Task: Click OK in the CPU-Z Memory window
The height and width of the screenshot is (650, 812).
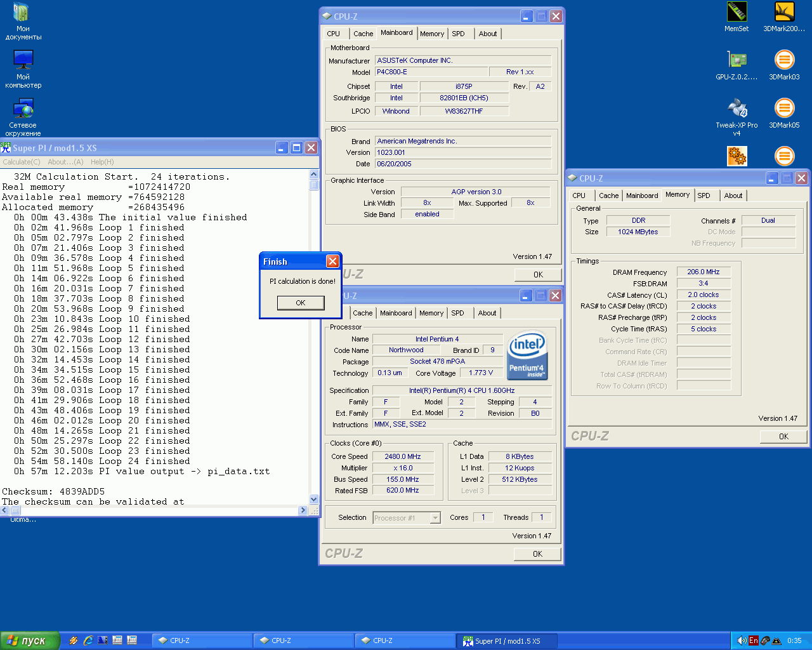Action: click(x=783, y=436)
